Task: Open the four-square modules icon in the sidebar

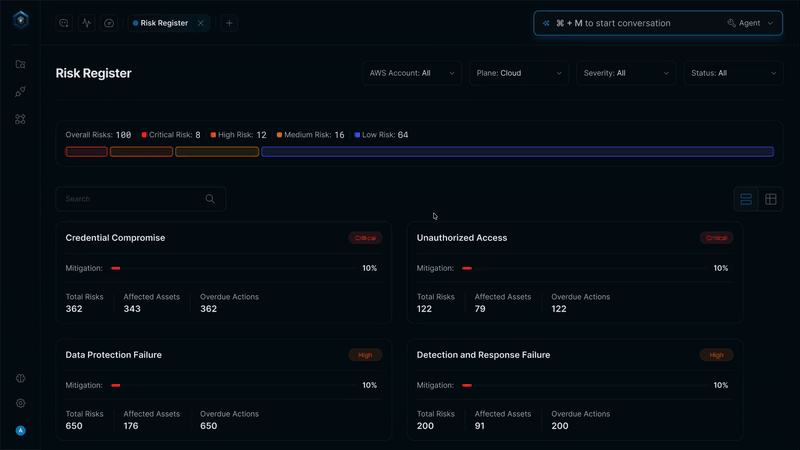Action: pyautogui.click(x=20, y=119)
